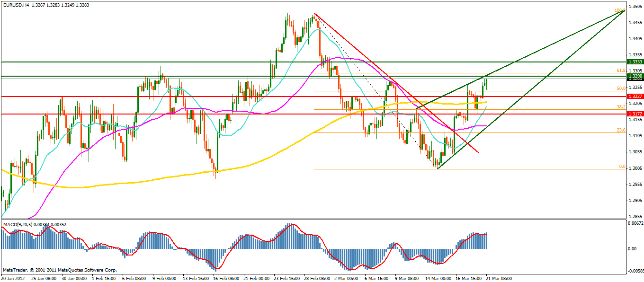Click the red 1.3227 price level tag
The height and width of the screenshot is (282, 644).
(634, 97)
